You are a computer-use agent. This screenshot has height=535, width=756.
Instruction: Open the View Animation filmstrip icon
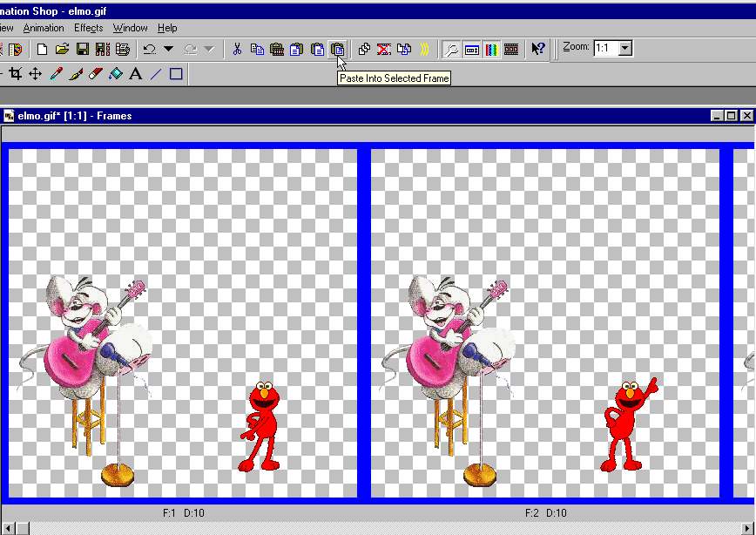[511, 49]
